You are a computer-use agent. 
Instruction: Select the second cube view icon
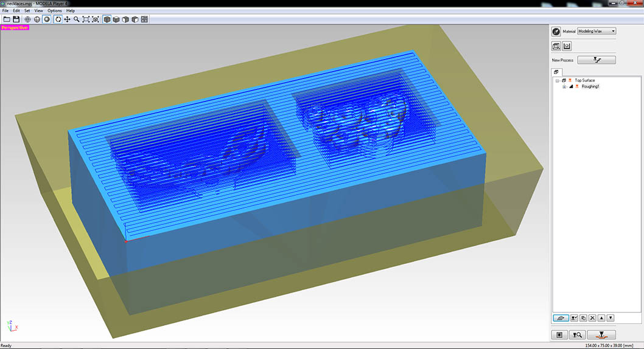tap(116, 19)
